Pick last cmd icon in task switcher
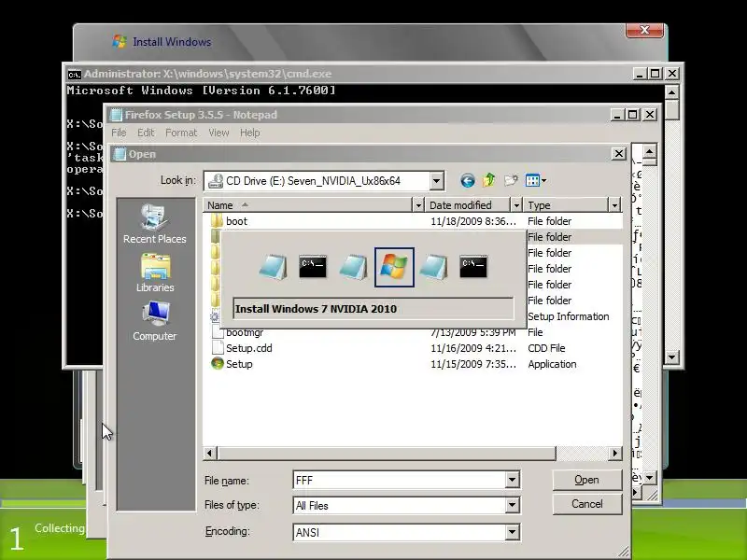The image size is (747, 560). coord(473,267)
